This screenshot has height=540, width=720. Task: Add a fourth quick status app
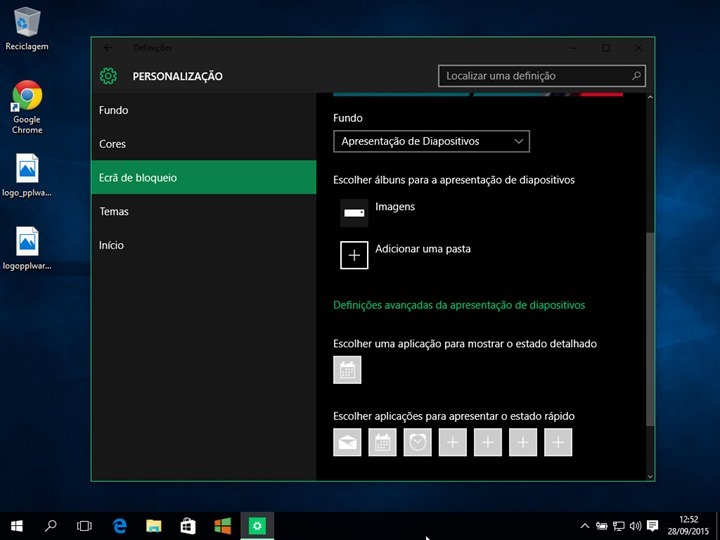[x=453, y=442]
